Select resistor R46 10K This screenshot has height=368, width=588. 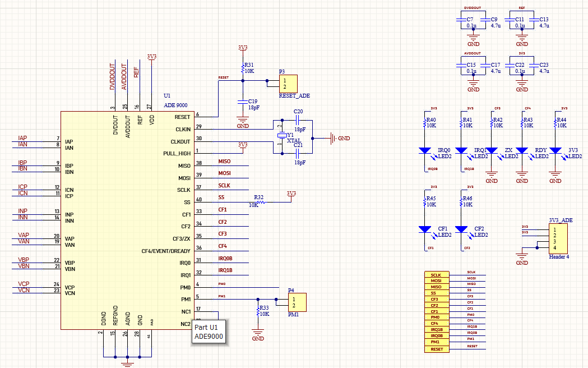click(461, 201)
